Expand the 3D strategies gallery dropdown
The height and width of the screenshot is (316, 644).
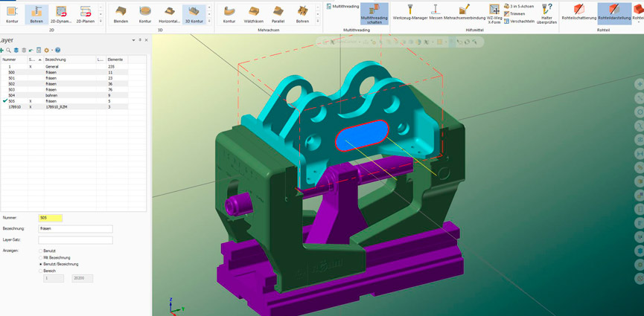(209, 21)
